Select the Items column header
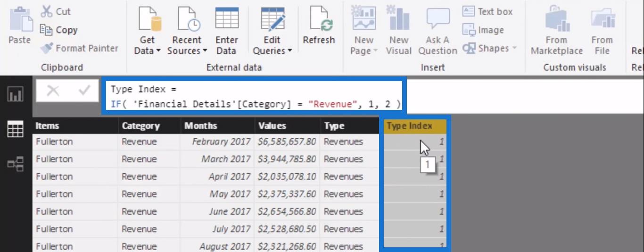 75,126
